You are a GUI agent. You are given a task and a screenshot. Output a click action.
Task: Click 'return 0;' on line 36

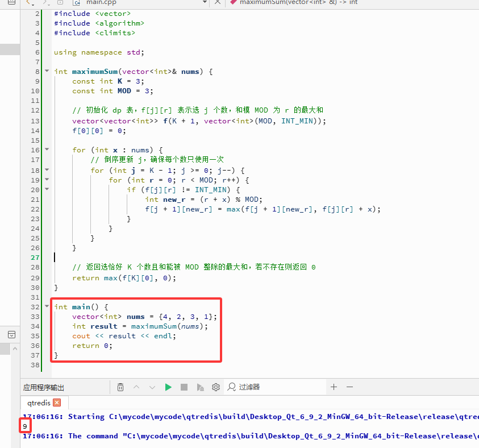[92, 346]
